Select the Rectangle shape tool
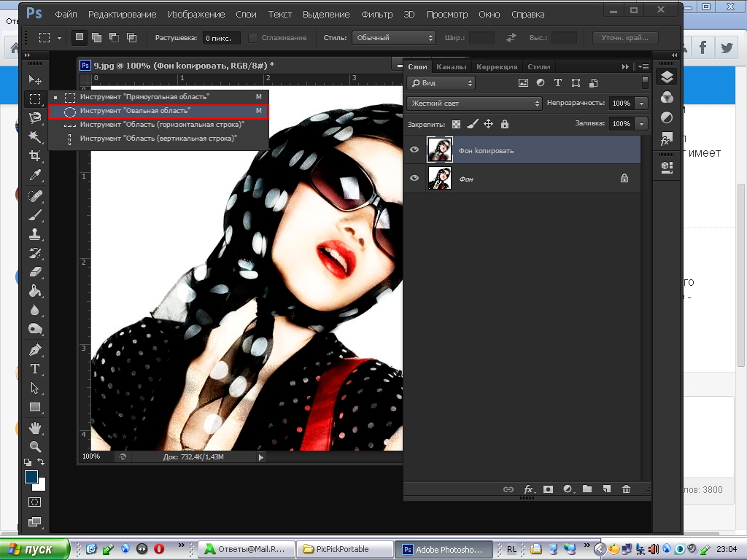This screenshot has height=560, width=747. pos(35,407)
